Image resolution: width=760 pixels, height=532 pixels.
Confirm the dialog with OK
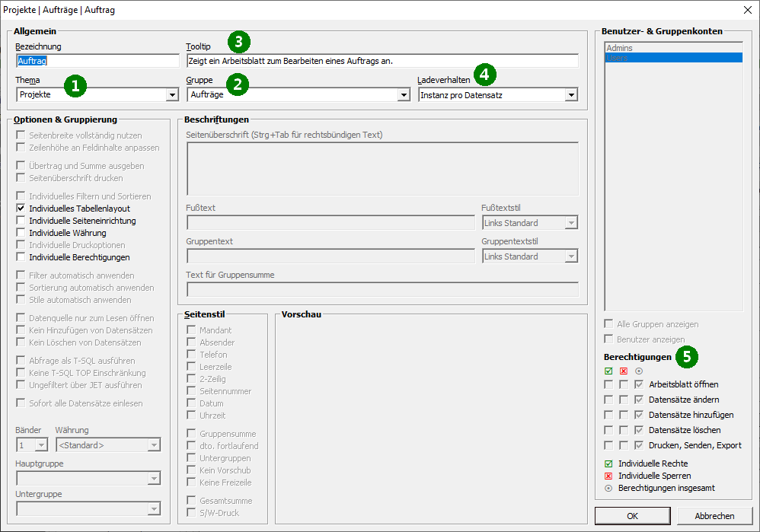click(x=632, y=515)
